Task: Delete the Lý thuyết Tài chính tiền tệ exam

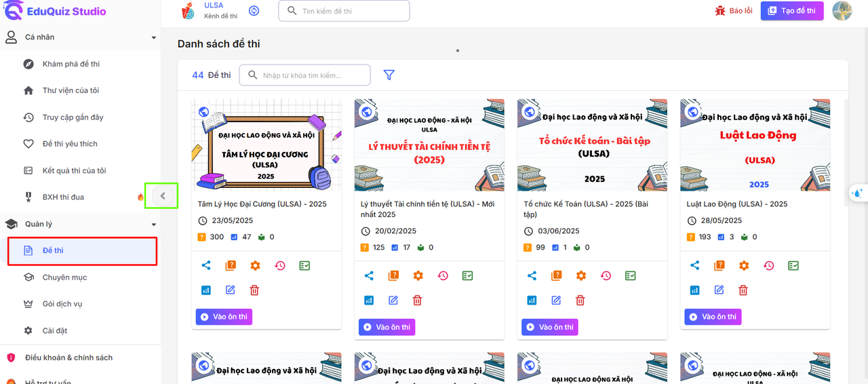Action: pyautogui.click(x=418, y=300)
